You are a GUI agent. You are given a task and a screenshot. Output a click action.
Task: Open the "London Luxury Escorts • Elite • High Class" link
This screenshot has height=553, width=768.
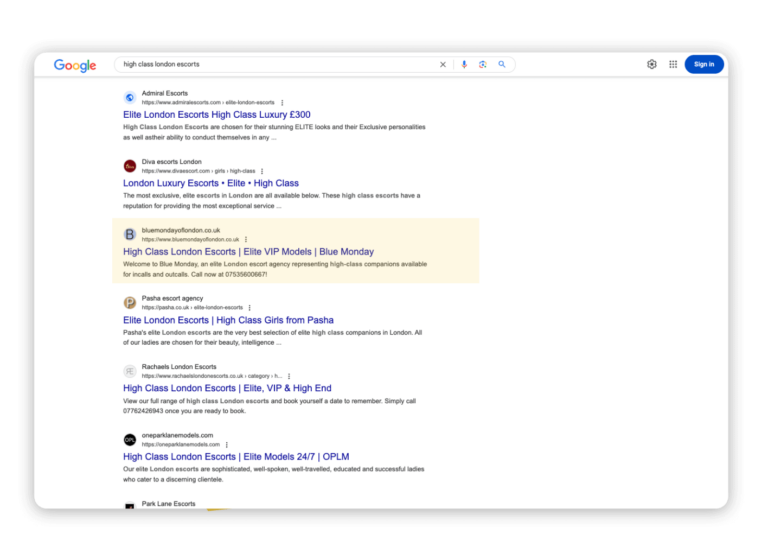(211, 183)
